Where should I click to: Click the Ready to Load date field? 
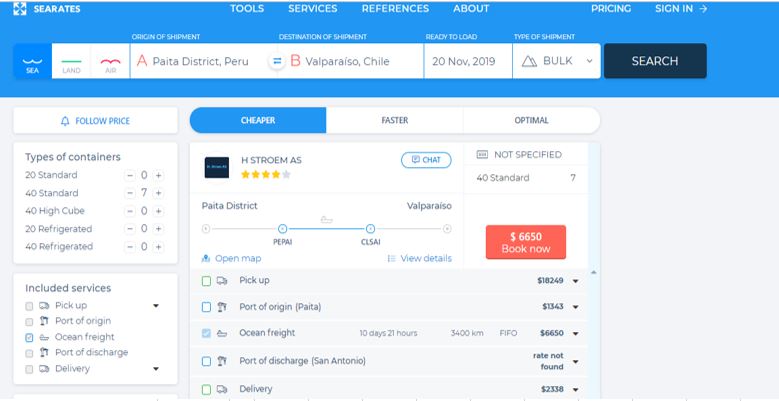[465, 61]
